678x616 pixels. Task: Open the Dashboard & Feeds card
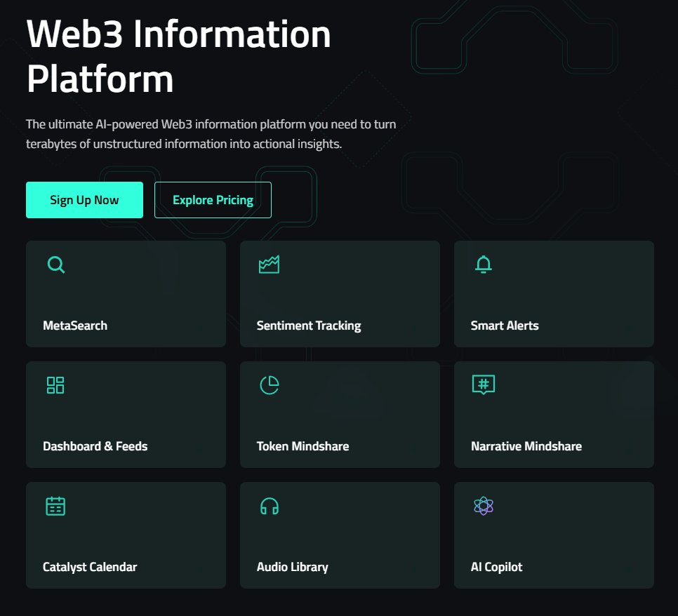click(x=126, y=414)
